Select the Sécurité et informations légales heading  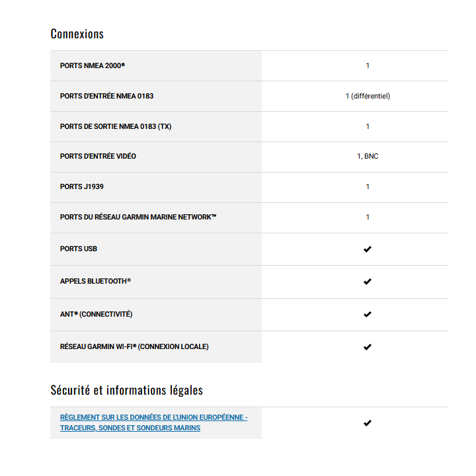[126, 390]
